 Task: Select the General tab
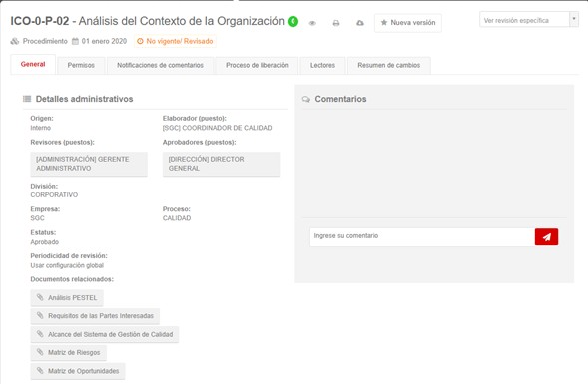[x=33, y=65]
